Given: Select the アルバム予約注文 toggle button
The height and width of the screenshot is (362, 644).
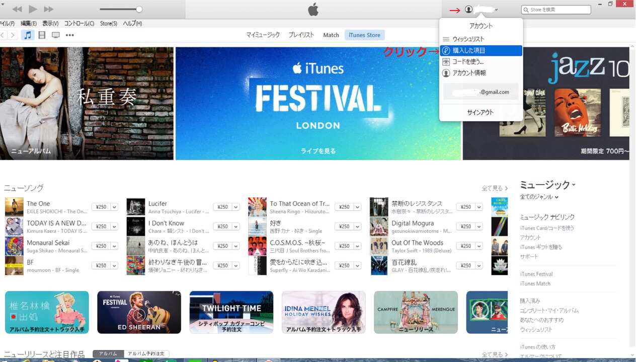Looking at the screenshot, I should click(x=147, y=354).
